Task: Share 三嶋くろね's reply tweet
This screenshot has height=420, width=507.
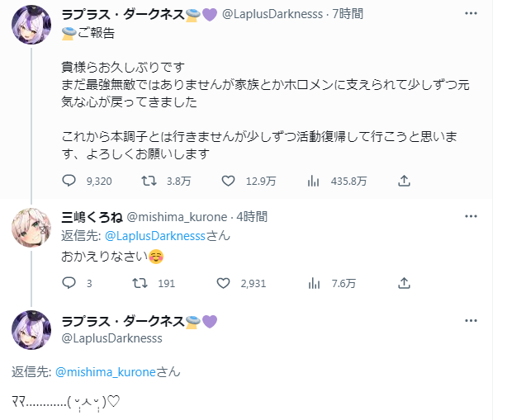Action: tap(404, 283)
